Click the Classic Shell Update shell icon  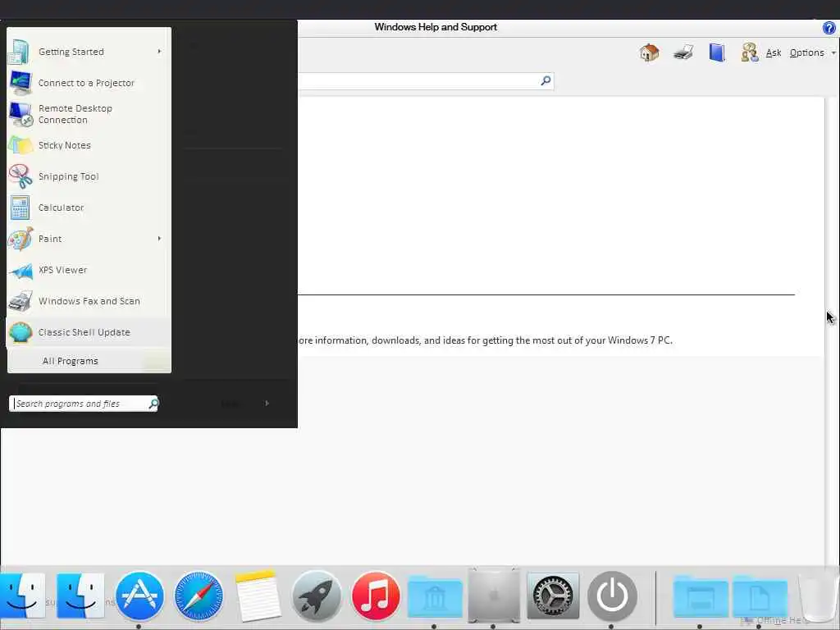(x=21, y=332)
